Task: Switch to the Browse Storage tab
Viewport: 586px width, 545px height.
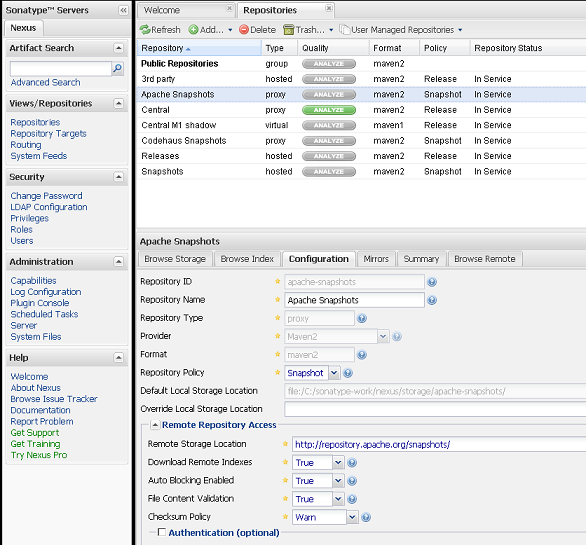Action: 175,259
